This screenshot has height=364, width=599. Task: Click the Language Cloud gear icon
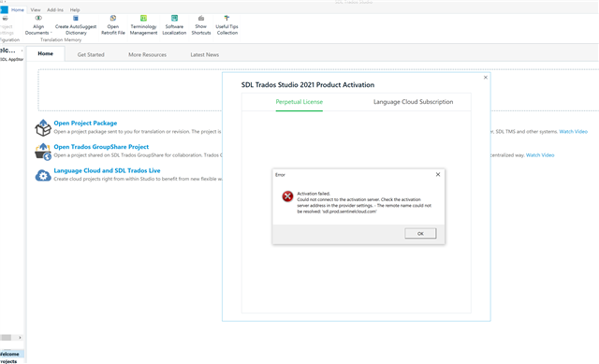pos(43,175)
